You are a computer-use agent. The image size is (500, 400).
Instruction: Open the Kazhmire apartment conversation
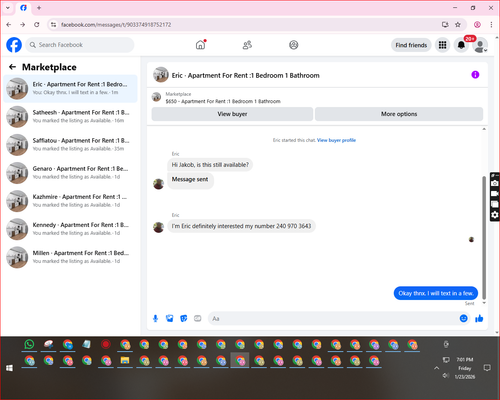point(70,201)
